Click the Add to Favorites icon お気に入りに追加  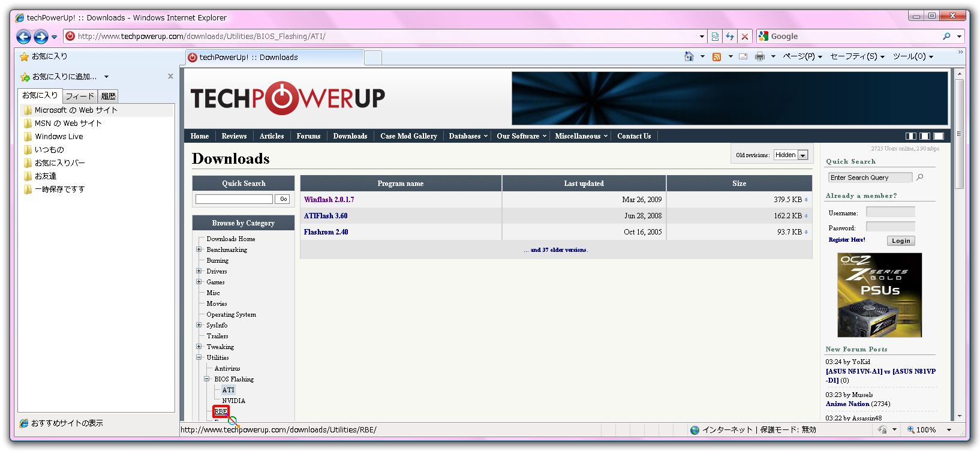25,77
